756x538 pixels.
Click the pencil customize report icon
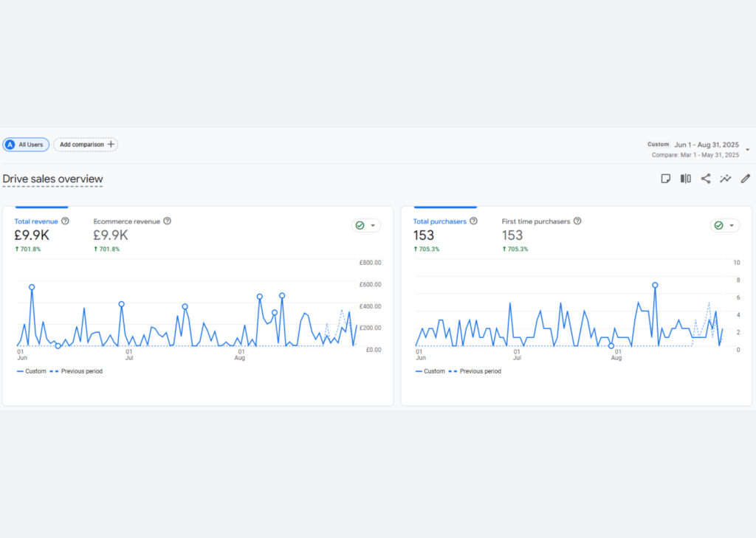pos(746,179)
